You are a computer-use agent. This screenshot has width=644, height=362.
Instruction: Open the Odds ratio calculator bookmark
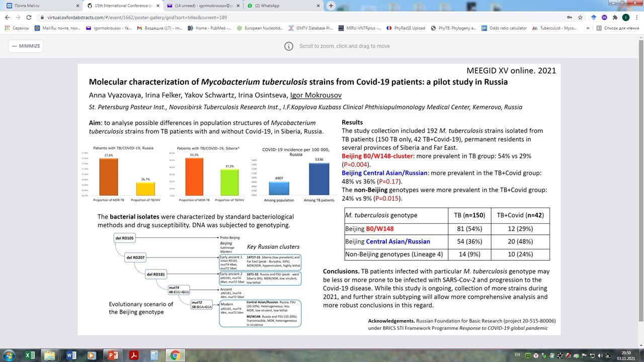point(504,28)
